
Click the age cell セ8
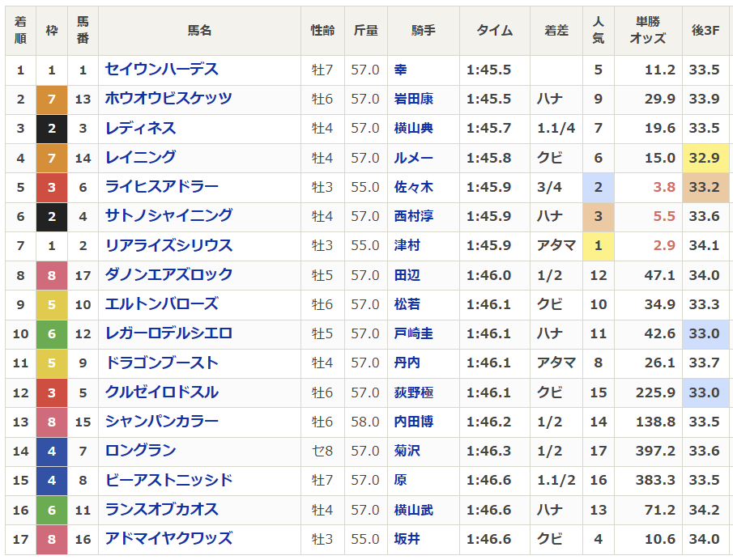click(x=322, y=451)
